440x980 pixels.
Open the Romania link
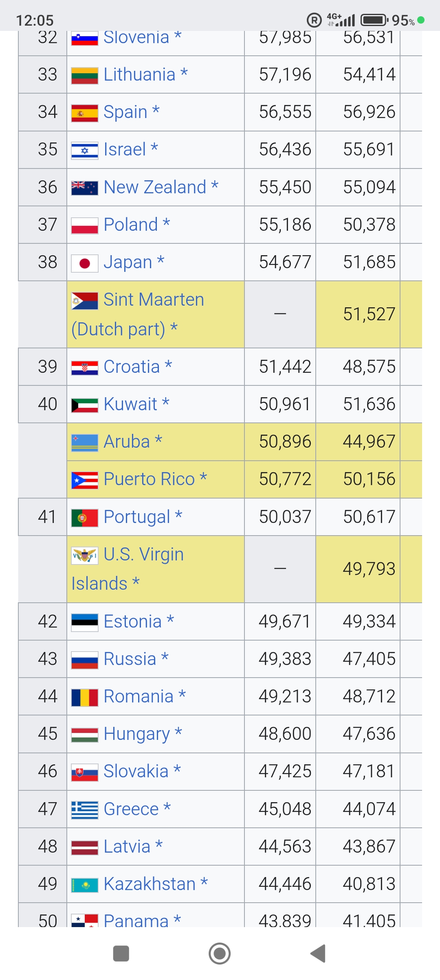point(139,696)
